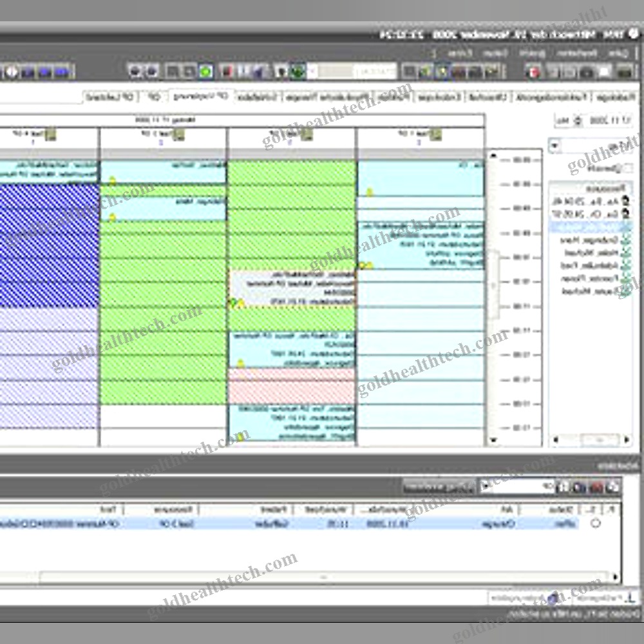Open the Extras menu
The image size is (644, 644).
(460, 53)
